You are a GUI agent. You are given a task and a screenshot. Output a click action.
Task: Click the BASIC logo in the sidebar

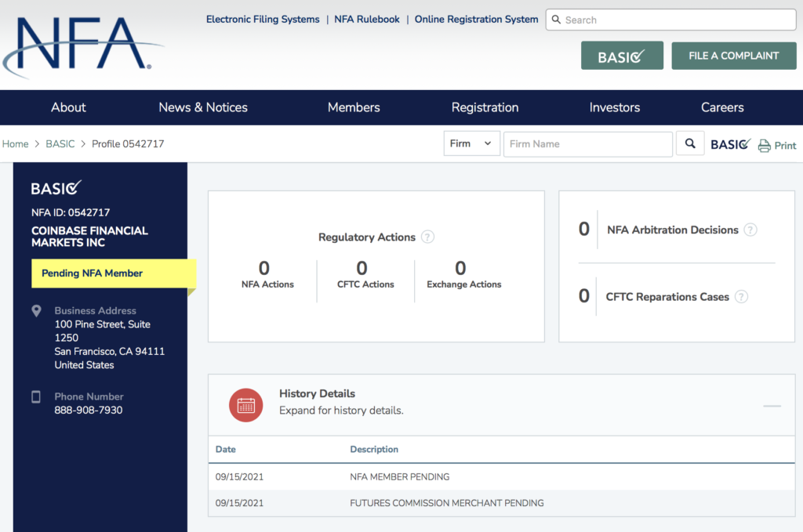tap(56, 188)
